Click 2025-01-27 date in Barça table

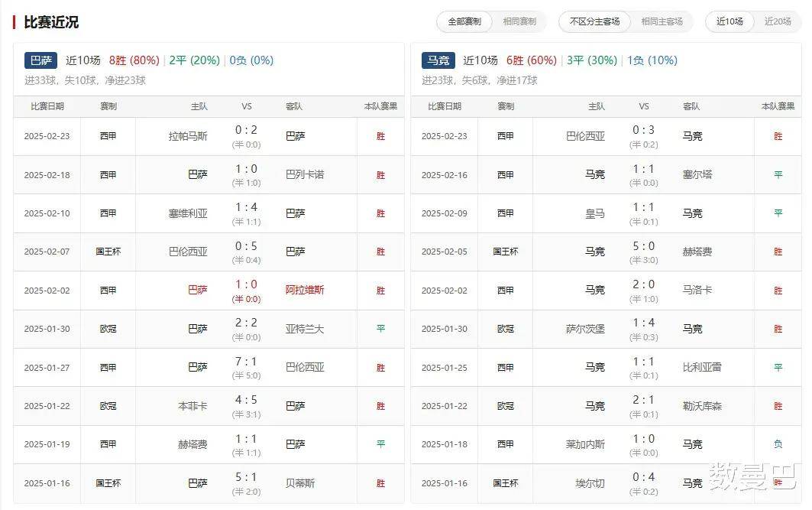[47, 368]
